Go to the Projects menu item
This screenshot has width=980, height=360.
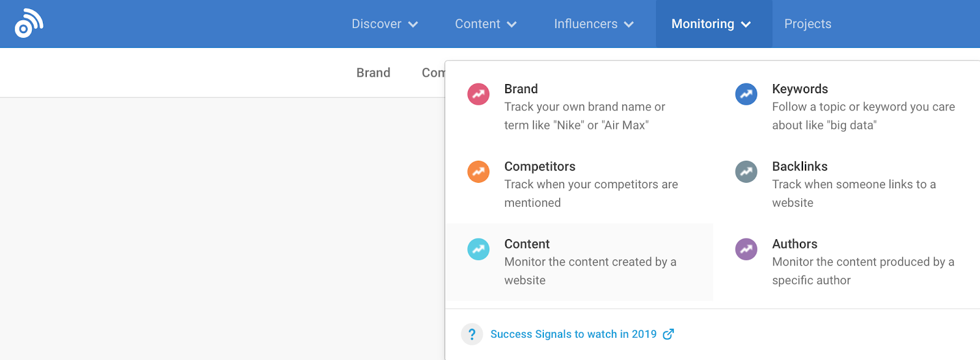[x=807, y=24]
